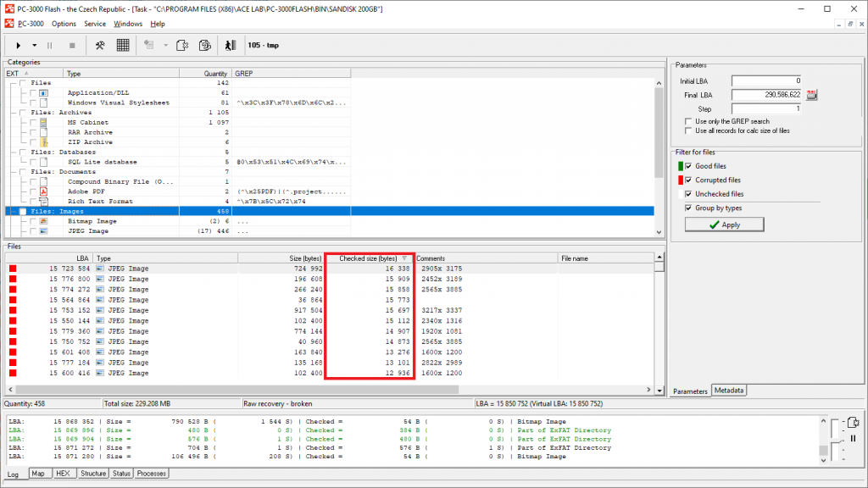
Task: Open the Service menu
Action: pos(95,24)
